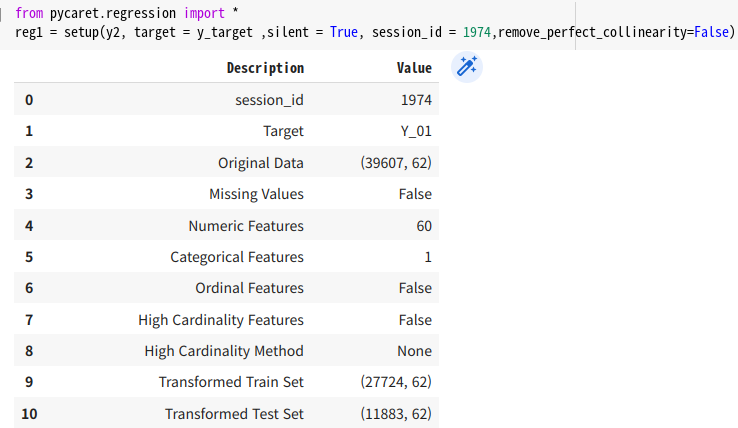Screen dimensions: 738x428
Task: Select the Value column header
Action: pyautogui.click(x=414, y=68)
